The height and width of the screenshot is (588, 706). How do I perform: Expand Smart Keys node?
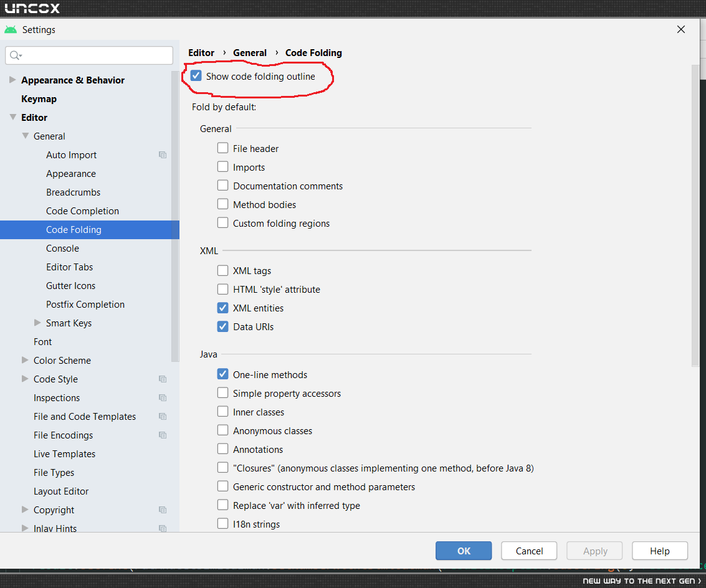[x=38, y=323]
